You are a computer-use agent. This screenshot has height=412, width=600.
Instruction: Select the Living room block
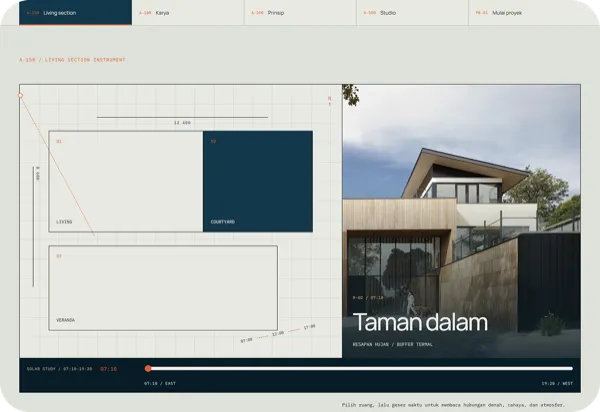pyautogui.click(x=126, y=181)
